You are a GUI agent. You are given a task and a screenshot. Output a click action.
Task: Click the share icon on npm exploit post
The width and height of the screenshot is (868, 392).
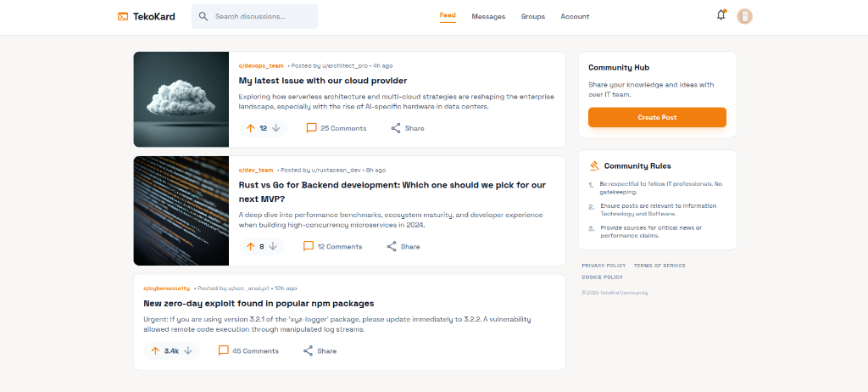point(309,350)
